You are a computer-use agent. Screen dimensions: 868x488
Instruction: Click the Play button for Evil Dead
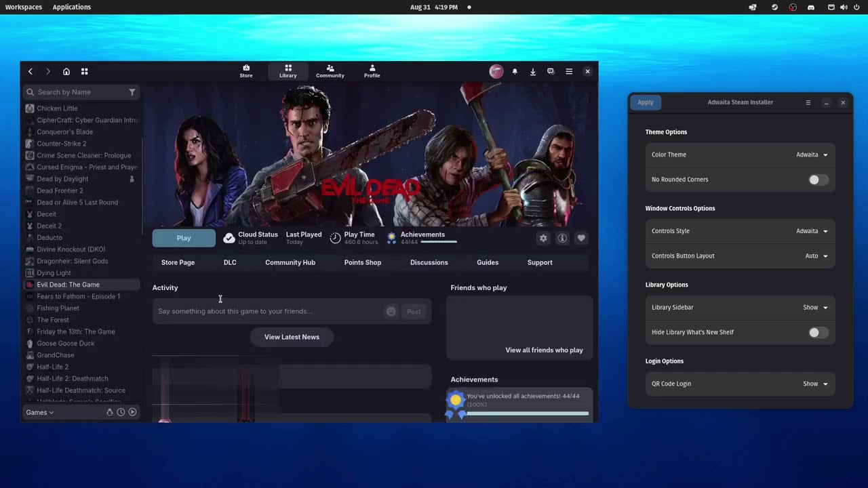(x=184, y=238)
